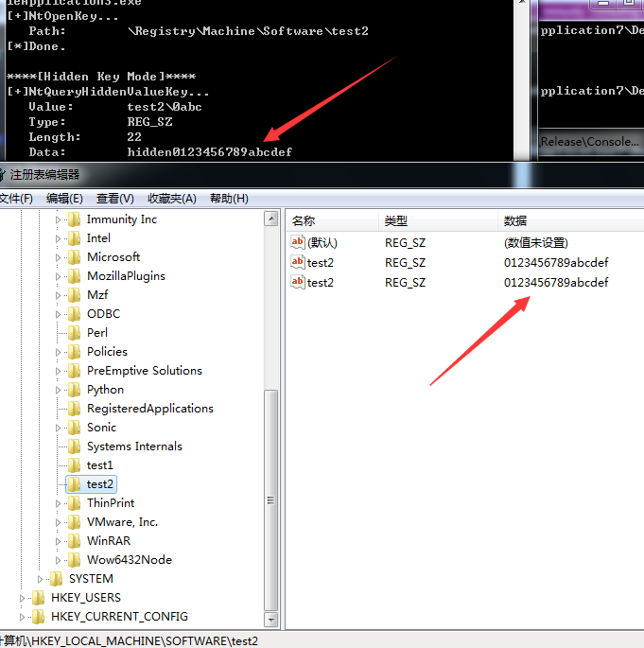Expand the HKEY_CURRENT_CONFIG root node

click(23, 617)
